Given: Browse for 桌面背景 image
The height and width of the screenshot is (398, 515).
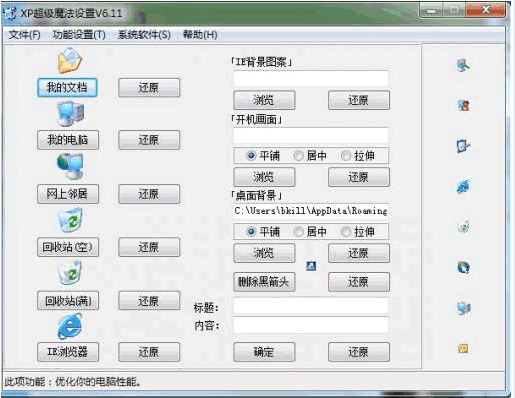Looking at the screenshot, I should tap(264, 253).
